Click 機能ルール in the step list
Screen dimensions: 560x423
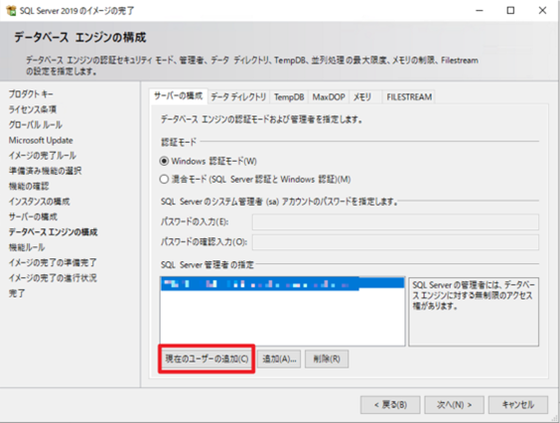pyautogui.click(x=27, y=247)
